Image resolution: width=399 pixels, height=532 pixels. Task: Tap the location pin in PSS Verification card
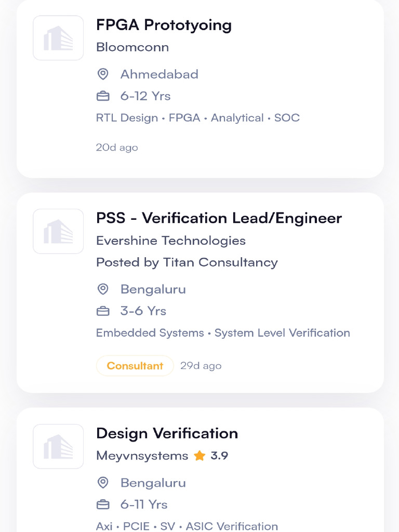pos(103,289)
